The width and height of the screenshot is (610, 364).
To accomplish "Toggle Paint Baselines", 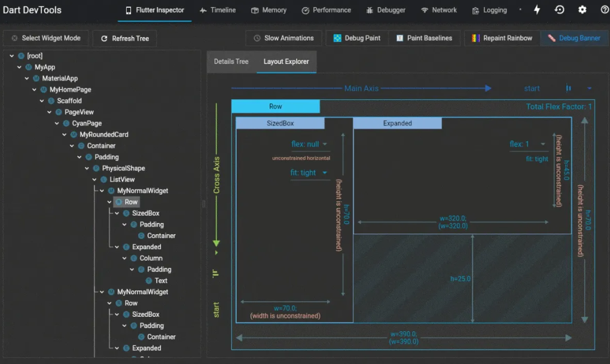I will 424,38.
